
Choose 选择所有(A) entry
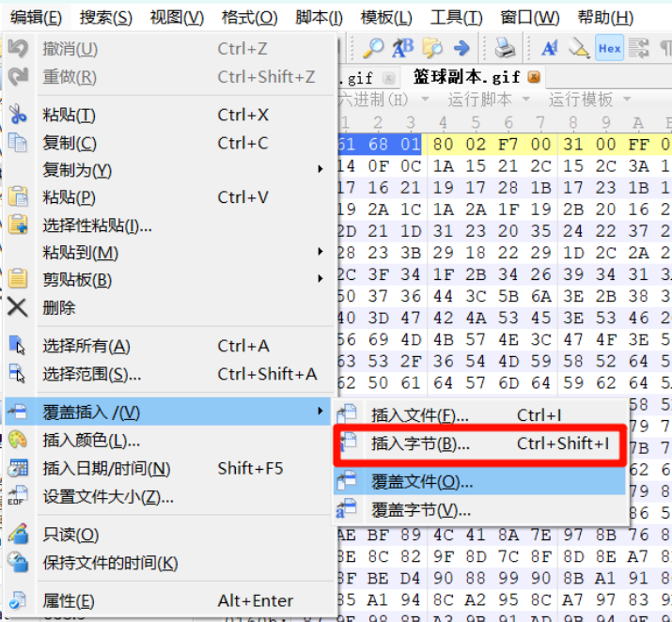point(169,346)
